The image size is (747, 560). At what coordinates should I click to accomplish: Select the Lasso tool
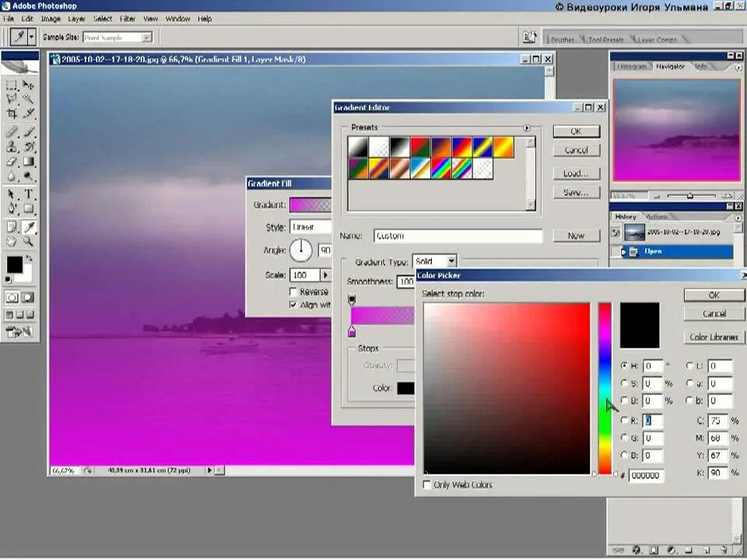coord(12,99)
